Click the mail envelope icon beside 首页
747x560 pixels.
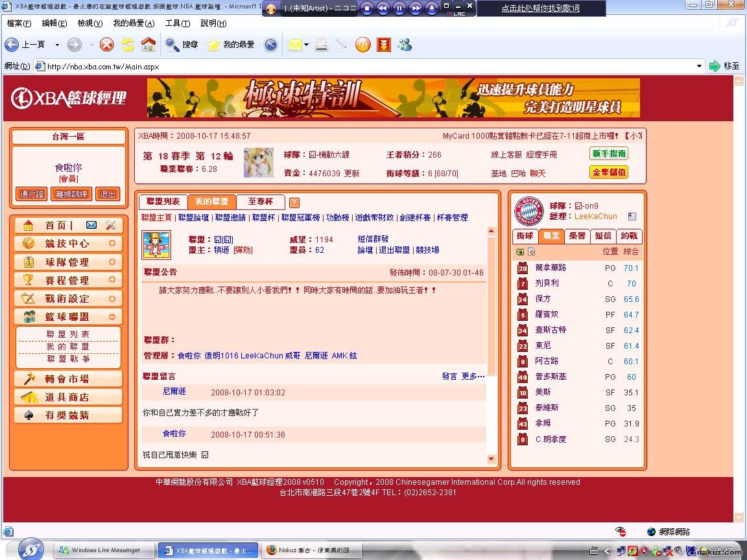click(91, 225)
